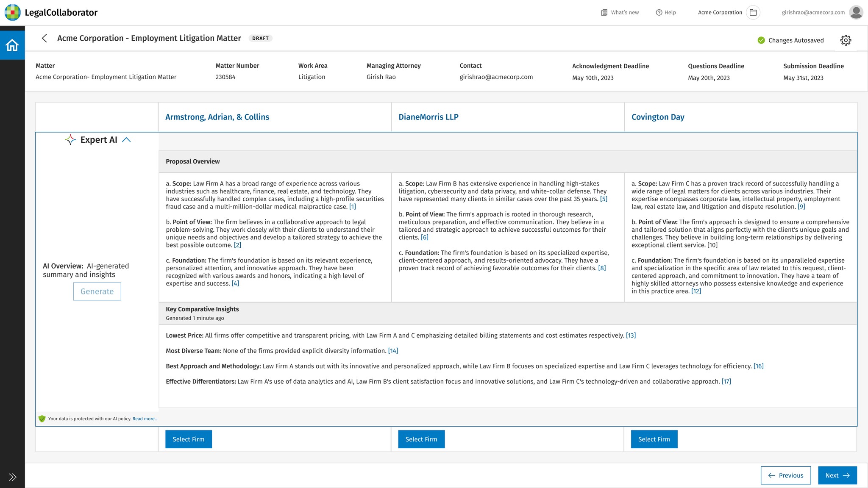The image size is (868, 488).
Task: Open the settings gear icon
Action: pyautogui.click(x=846, y=40)
